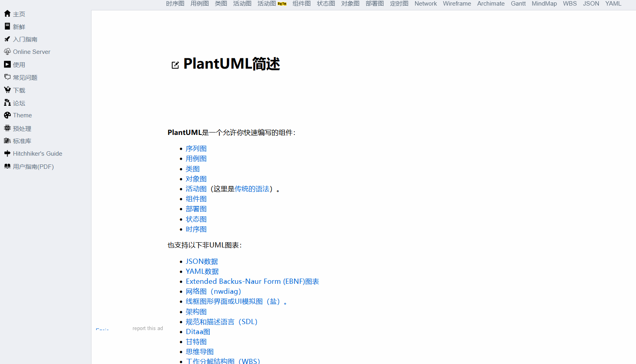Open the Ditaa图 link
This screenshot has width=636, height=364.
pos(198,332)
